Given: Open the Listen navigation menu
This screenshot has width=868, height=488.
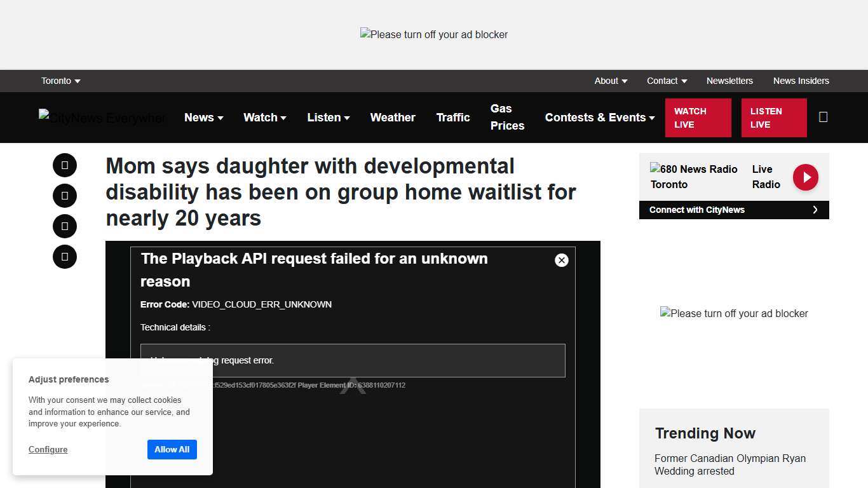Looking at the screenshot, I should click(x=328, y=118).
